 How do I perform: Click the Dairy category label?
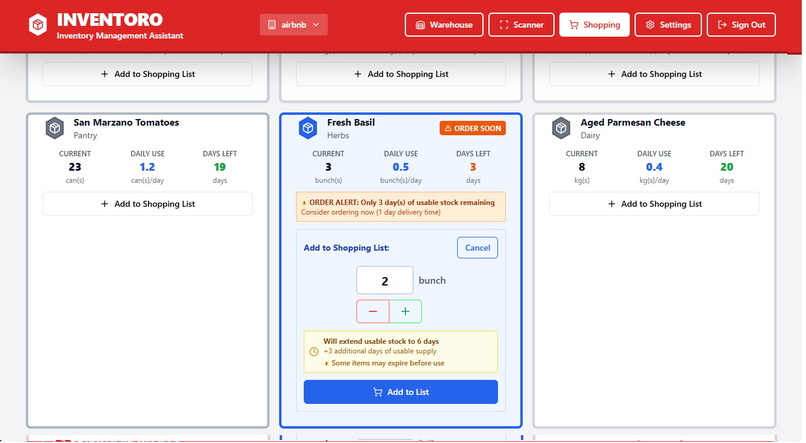(590, 136)
